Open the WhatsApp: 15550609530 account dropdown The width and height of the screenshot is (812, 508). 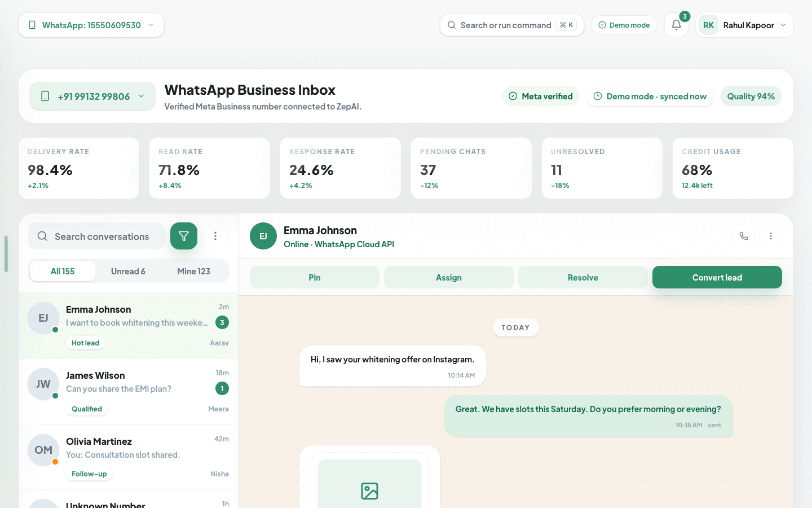coord(91,25)
